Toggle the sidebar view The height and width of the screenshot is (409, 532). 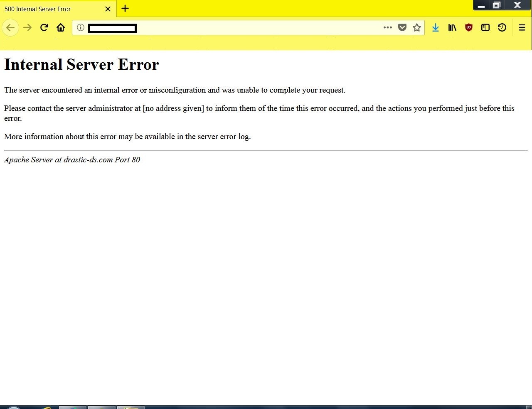click(x=485, y=28)
